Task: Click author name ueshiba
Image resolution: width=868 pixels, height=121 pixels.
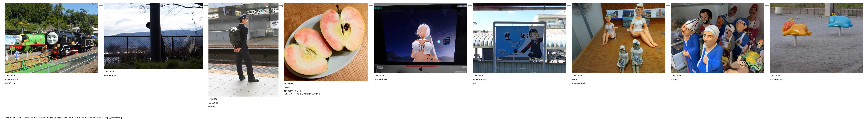Action: 674,80
